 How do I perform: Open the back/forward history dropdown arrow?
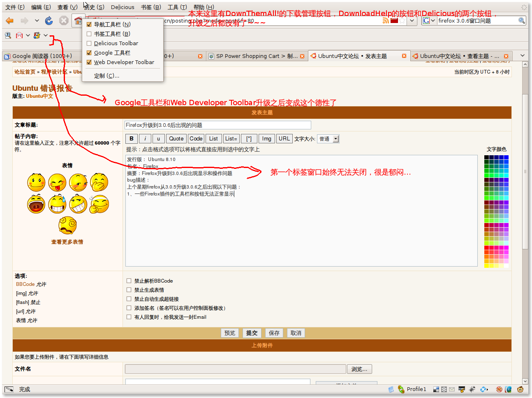pyautogui.click(x=37, y=21)
